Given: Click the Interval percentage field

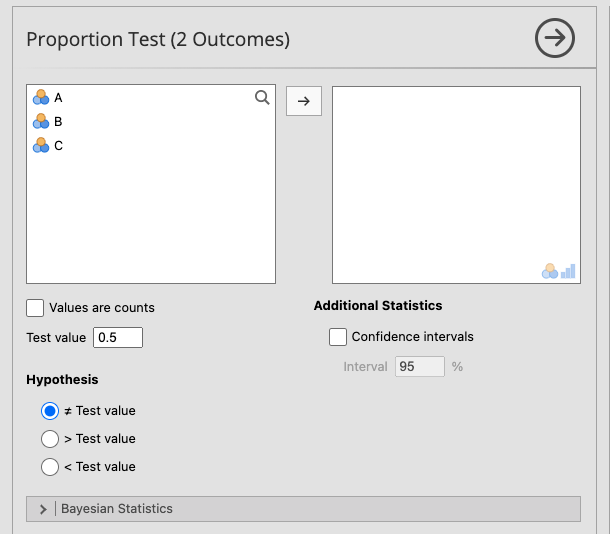Looking at the screenshot, I should click(x=420, y=367).
